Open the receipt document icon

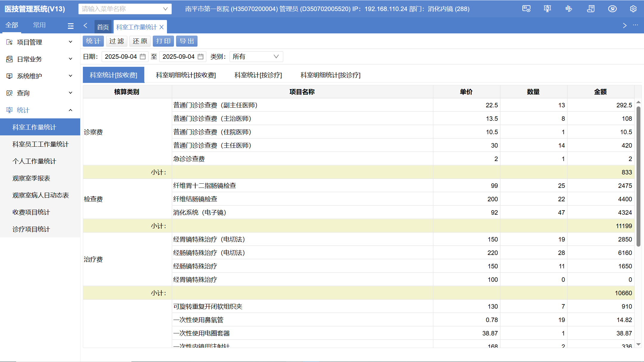[591, 9]
